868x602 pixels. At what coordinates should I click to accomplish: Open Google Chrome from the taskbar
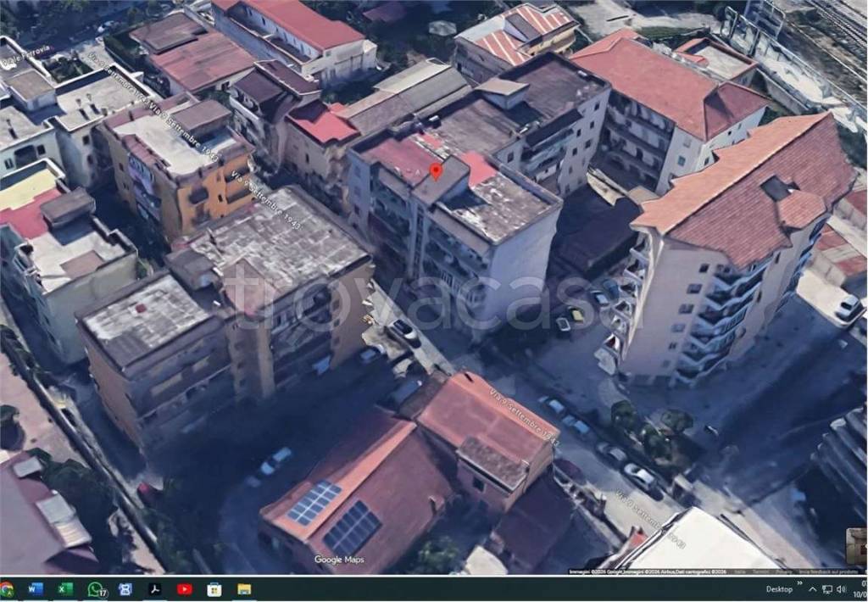6,589
